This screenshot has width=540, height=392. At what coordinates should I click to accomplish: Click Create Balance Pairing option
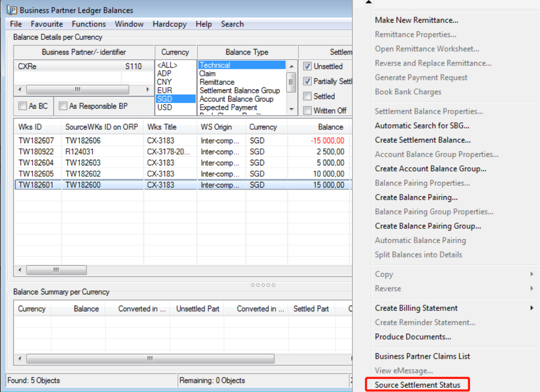(416, 198)
